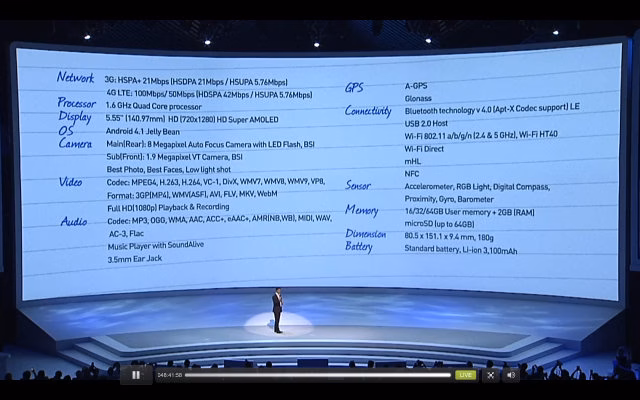Click 'Android 4.1 Jelly Bean' text
The image size is (640, 400).
[x=143, y=131]
